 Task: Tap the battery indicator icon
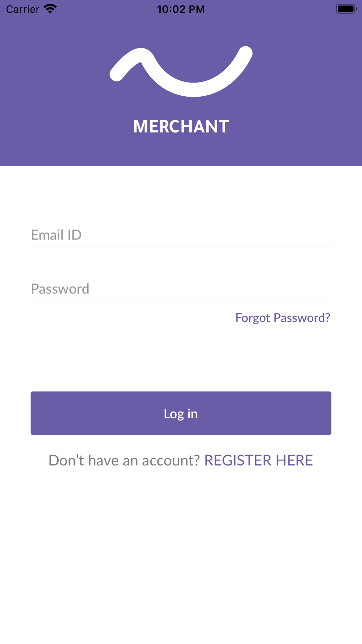click(x=346, y=9)
